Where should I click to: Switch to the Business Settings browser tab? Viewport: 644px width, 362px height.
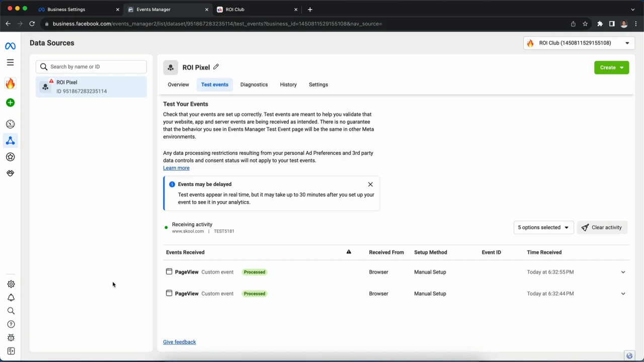pos(79,10)
